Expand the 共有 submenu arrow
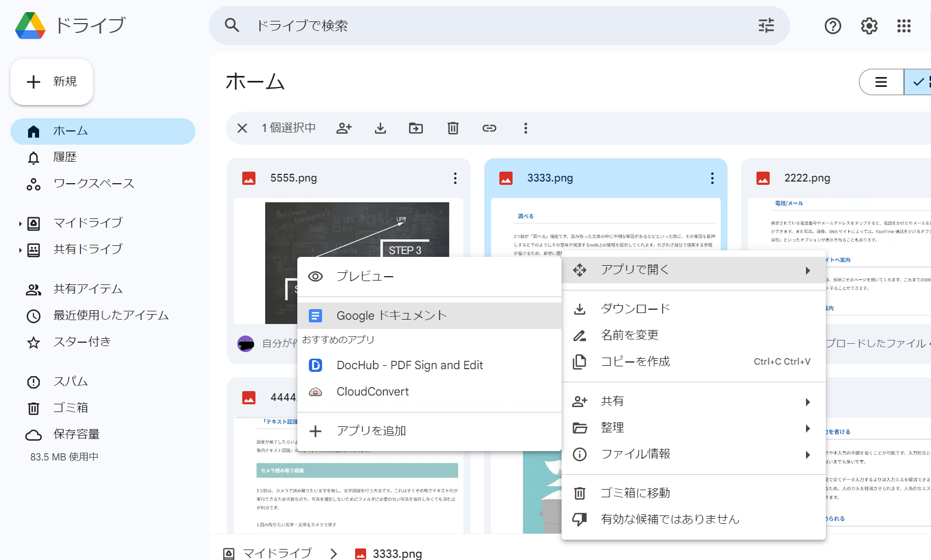The height and width of the screenshot is (560, 931). [x=808, y=402]
